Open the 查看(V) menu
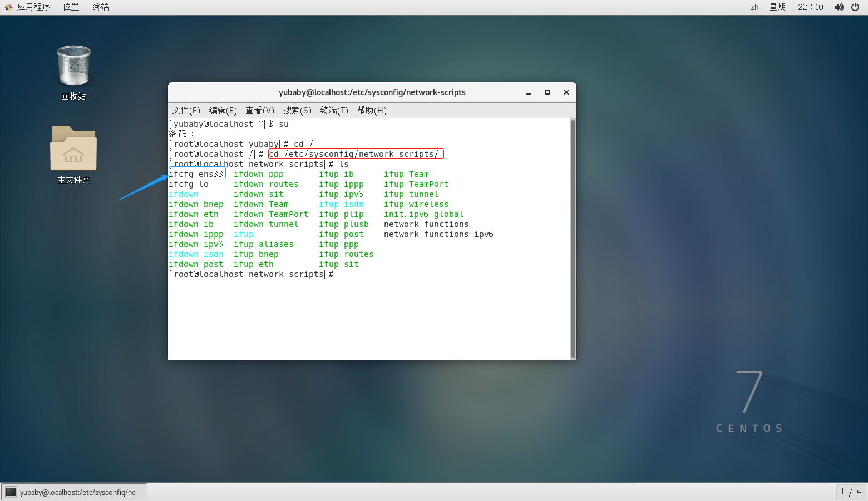 (x=260, y=110)
